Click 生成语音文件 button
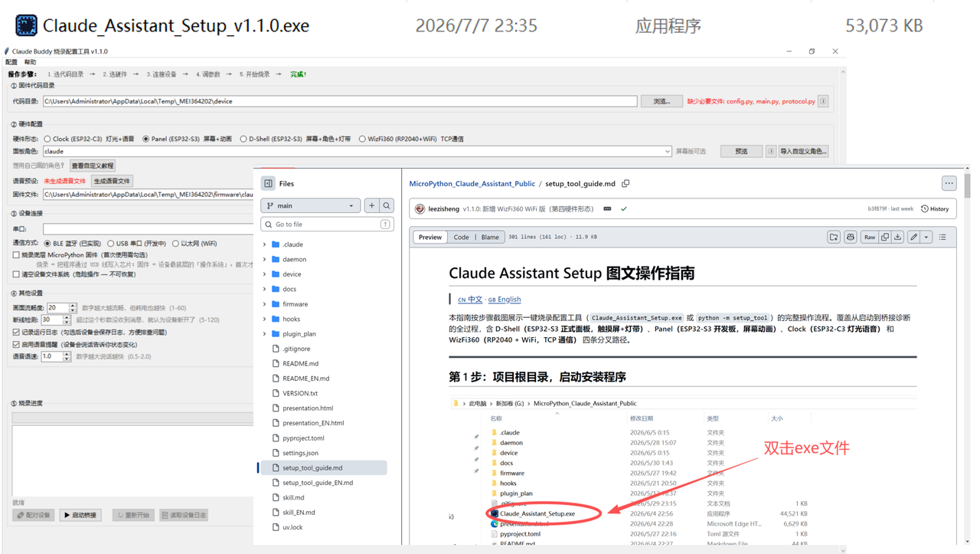980x554 pixels. coord(112,182)
